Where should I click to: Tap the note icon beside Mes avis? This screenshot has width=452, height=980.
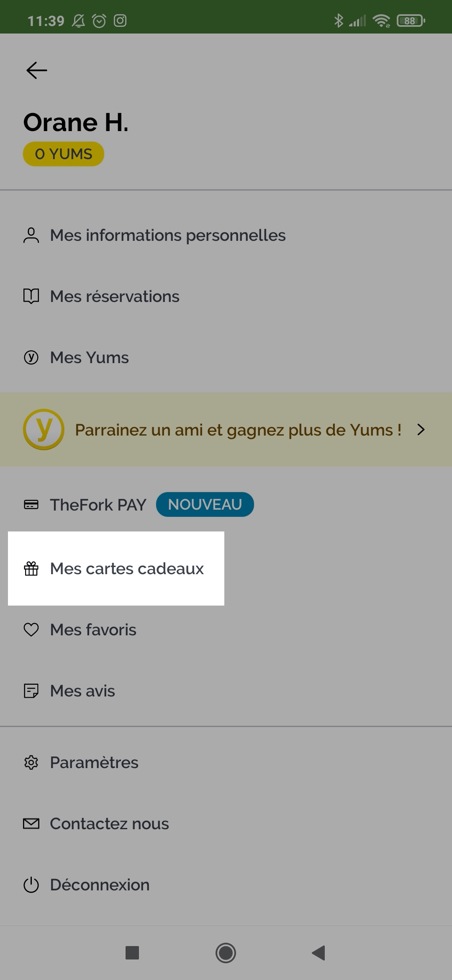tap(31, 691)
